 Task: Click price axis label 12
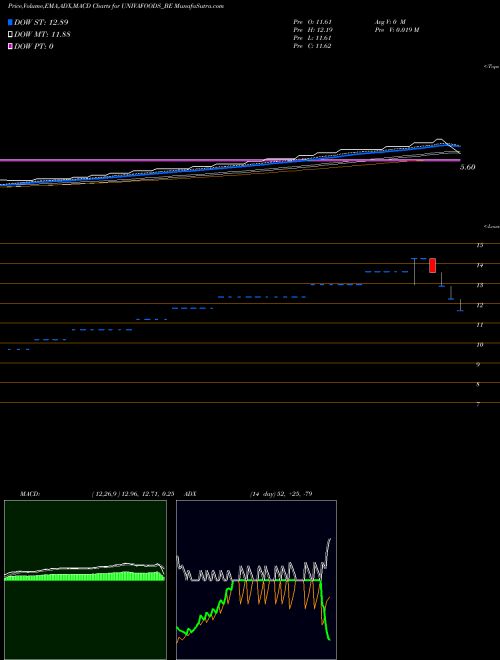pyautogui.click(x=479, y=305)
